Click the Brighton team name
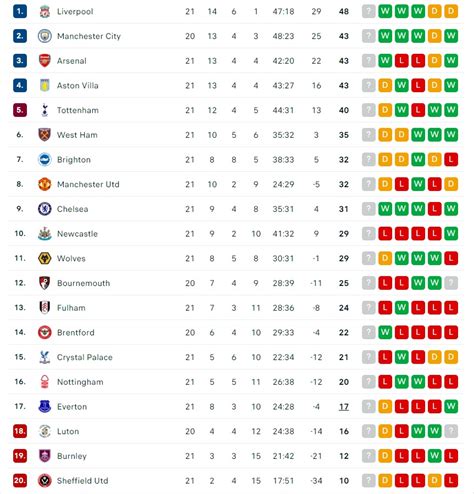 click(x=74, y=160)
